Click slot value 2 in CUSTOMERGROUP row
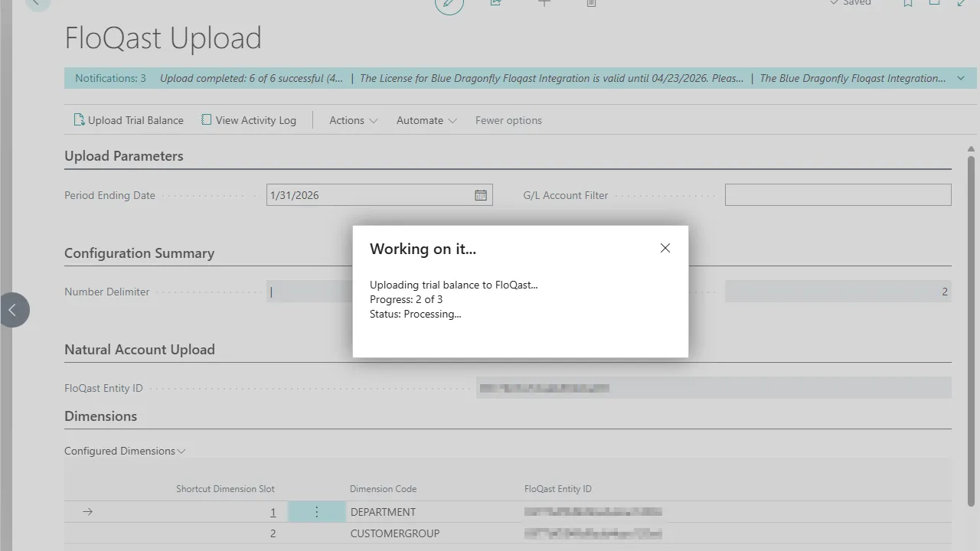This screenshot has height=551, width=980. (x=273, y=533)
